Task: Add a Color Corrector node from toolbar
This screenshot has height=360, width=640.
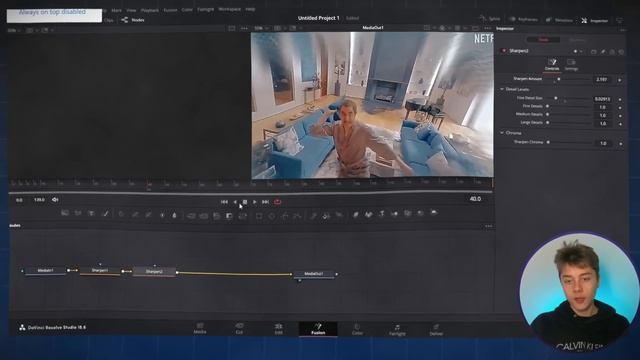Action: click(x=121, y=214)
